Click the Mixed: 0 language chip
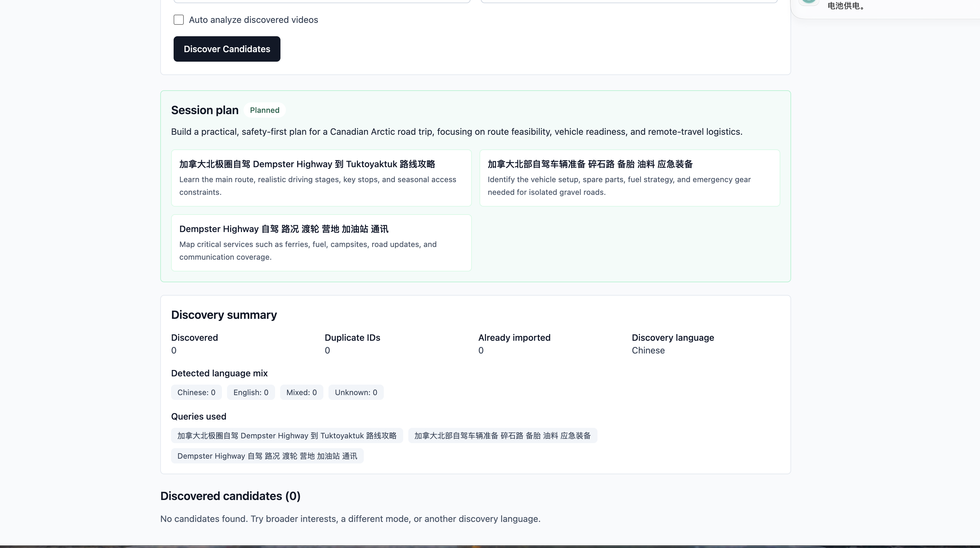Viewport: 980px width, 548px height. point(301,393)
